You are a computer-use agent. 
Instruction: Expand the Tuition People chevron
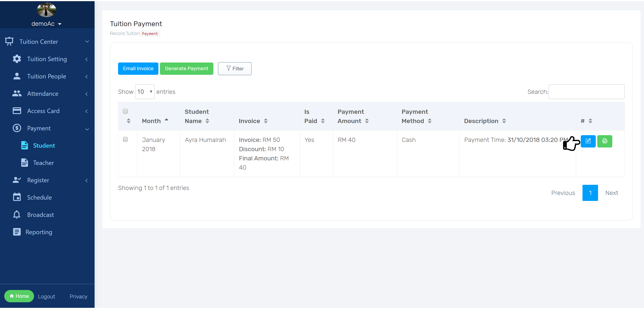[87, 77]
